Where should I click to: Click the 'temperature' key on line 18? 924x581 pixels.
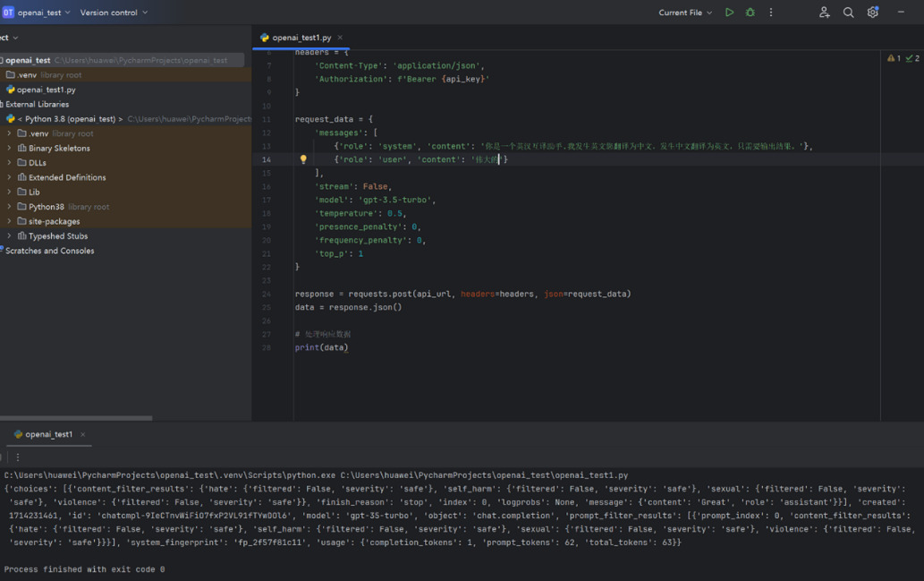346,214
